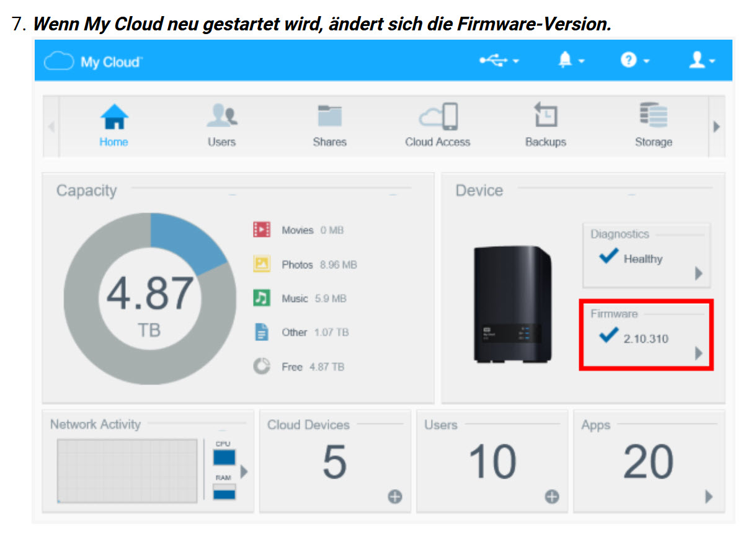Click the capacity donut chart
This screenshot has width=756, height=535.
point(150,299)
